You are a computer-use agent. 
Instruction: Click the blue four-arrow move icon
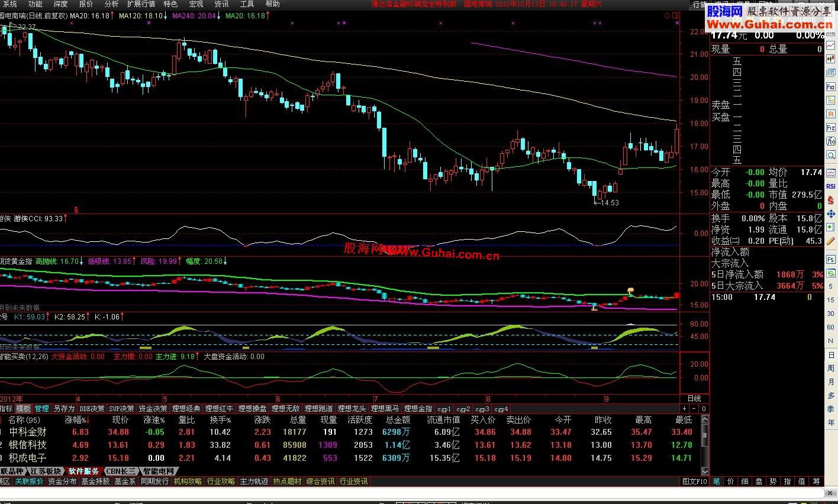[831, 214]
